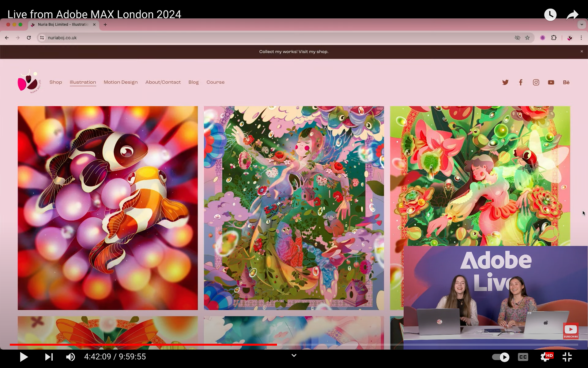Go to the Shop page

coord(56,82)
